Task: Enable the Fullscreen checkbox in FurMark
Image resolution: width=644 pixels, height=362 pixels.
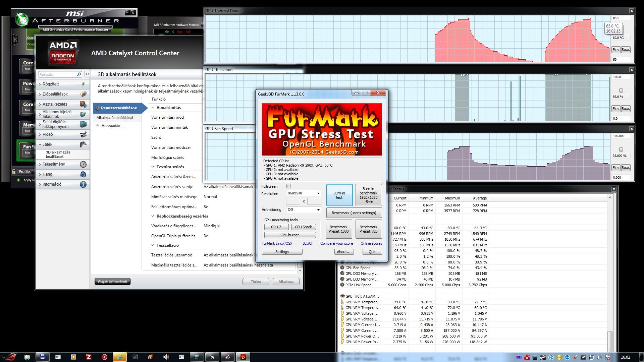Action: 288,186
